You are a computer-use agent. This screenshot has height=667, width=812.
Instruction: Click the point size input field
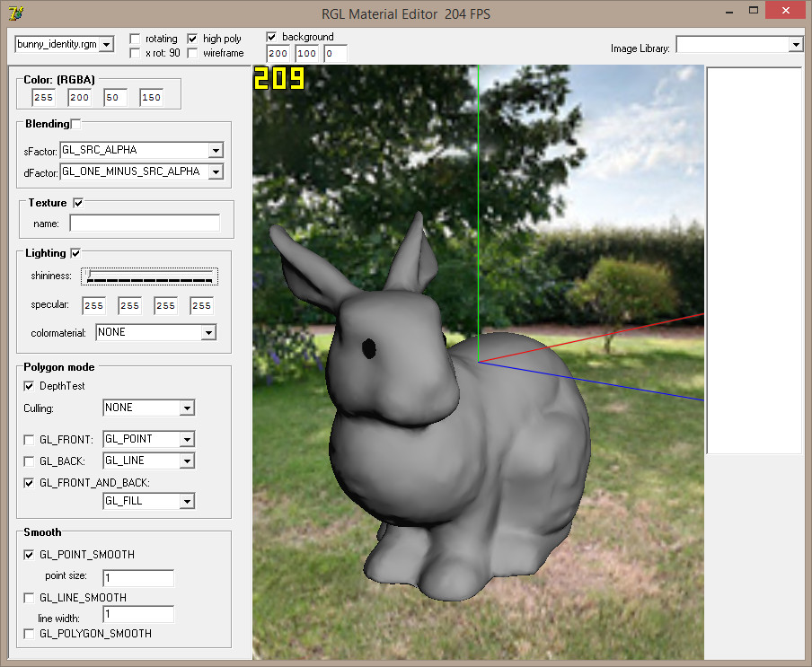tap(137, 577)
